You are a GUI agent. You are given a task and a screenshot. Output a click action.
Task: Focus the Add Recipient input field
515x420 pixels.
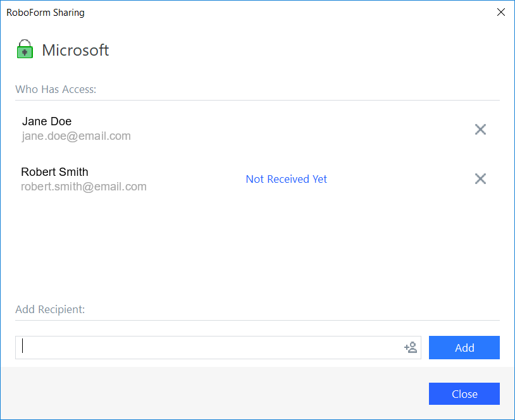point(218,347)
